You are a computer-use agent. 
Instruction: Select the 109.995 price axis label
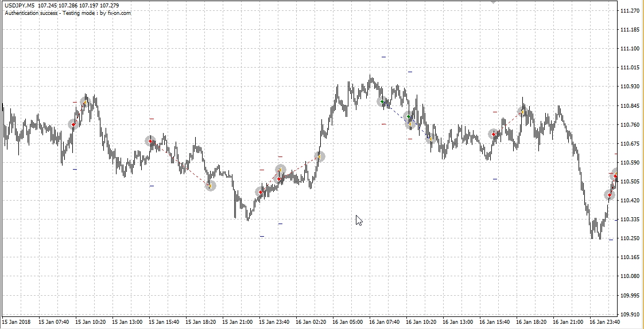point(630,295)
